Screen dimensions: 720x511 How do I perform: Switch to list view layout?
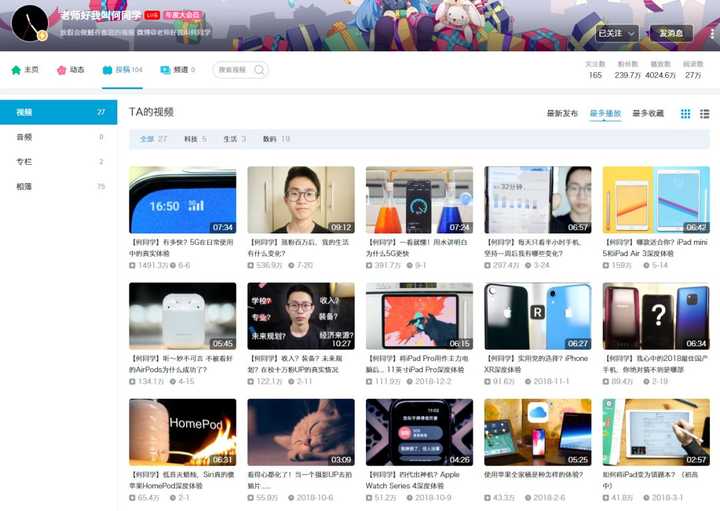point(704,113)
